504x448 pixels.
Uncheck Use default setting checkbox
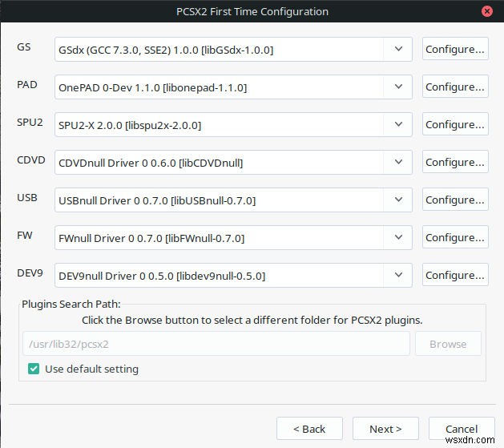(34, 369)
